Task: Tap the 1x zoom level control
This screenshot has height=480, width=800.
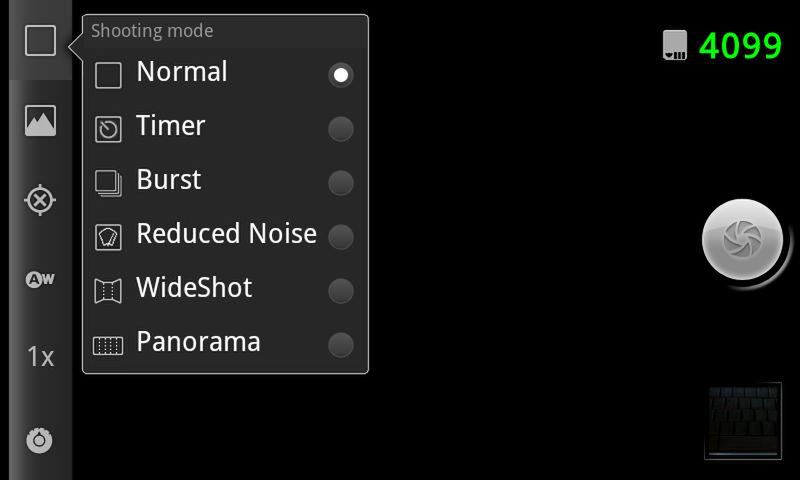Action: coord(40,357)
